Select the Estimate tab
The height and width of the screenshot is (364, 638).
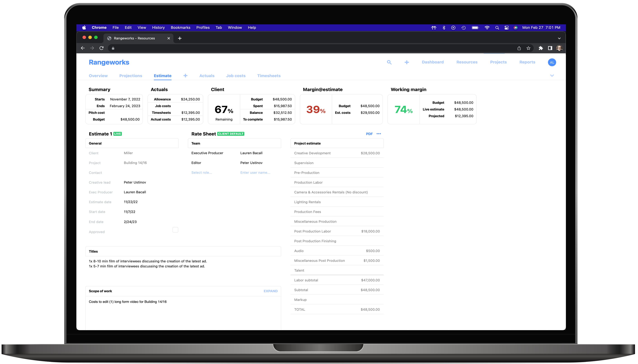(163, 75)
